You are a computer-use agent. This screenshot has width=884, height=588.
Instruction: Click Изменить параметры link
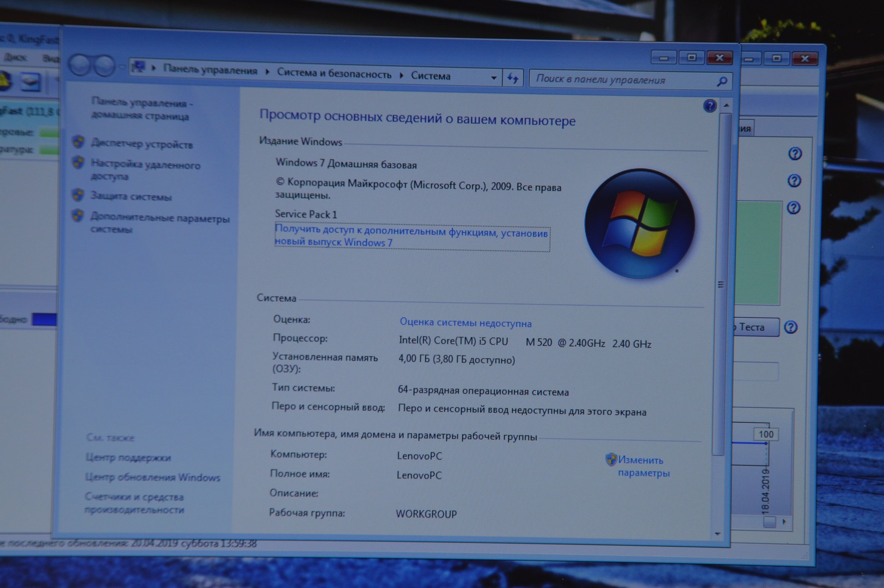[x=643, y=467]
